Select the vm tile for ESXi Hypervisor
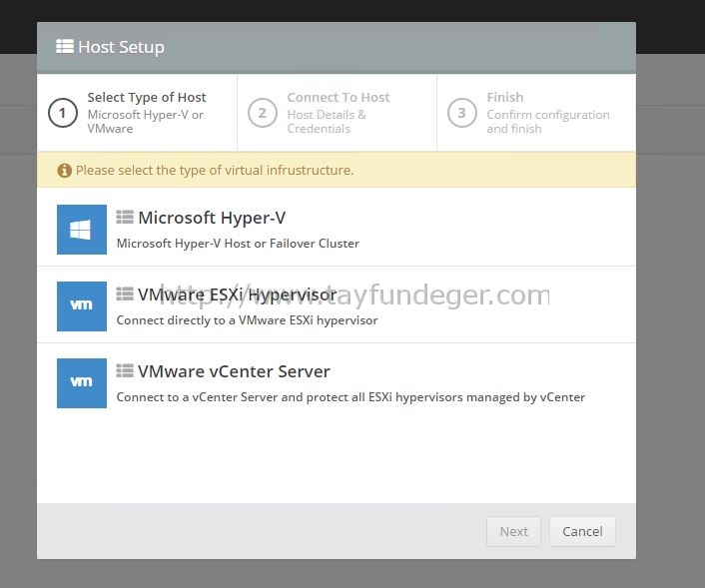The height and width of the screenshot is (588, 705). [82, 306]
